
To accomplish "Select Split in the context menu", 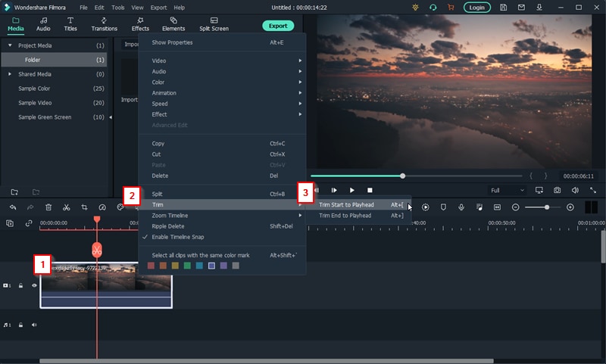I will (x=222, y=194).
